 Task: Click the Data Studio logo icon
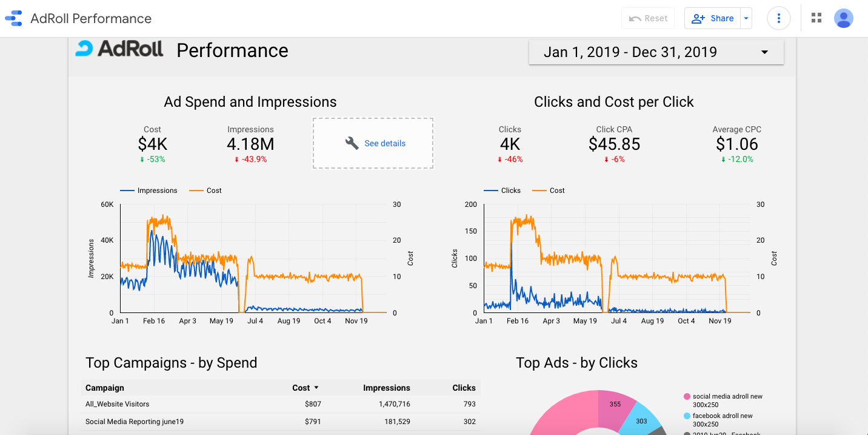tap(13, 18)
